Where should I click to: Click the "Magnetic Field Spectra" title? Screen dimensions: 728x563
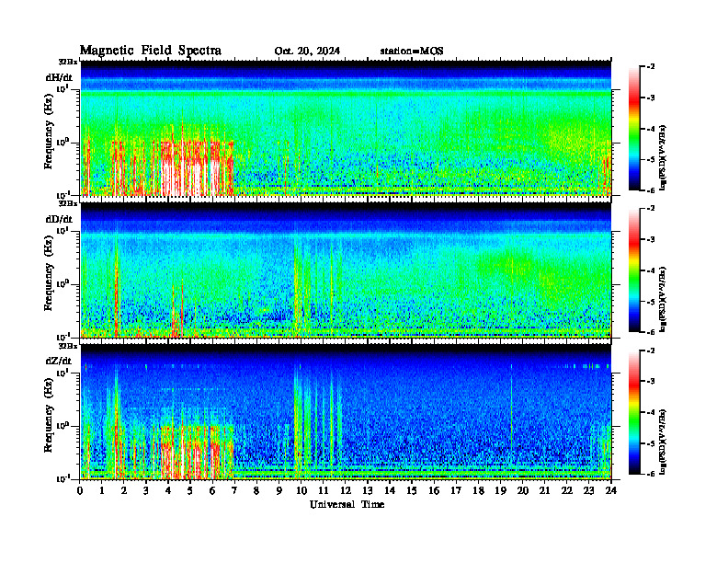pos(151,51)
